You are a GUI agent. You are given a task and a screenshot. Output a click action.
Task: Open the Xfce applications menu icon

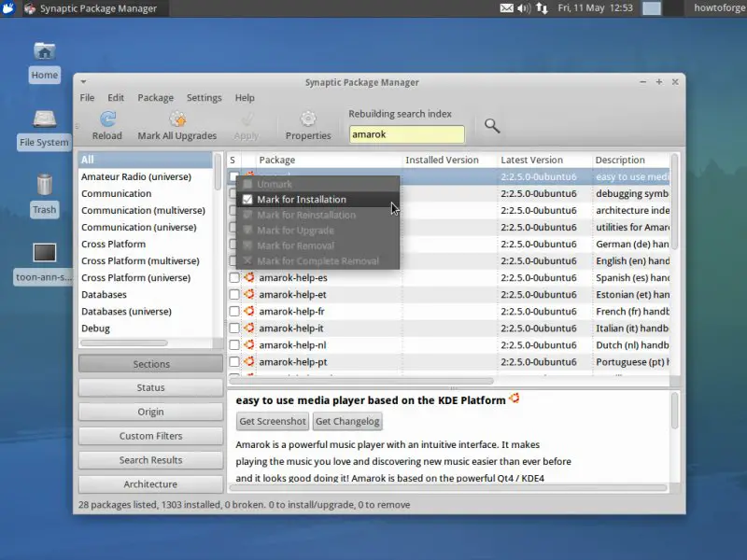(8, 8)
